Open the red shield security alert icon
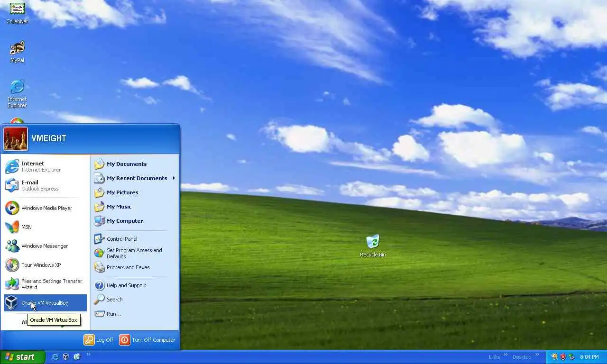 [x=563, y=357]
